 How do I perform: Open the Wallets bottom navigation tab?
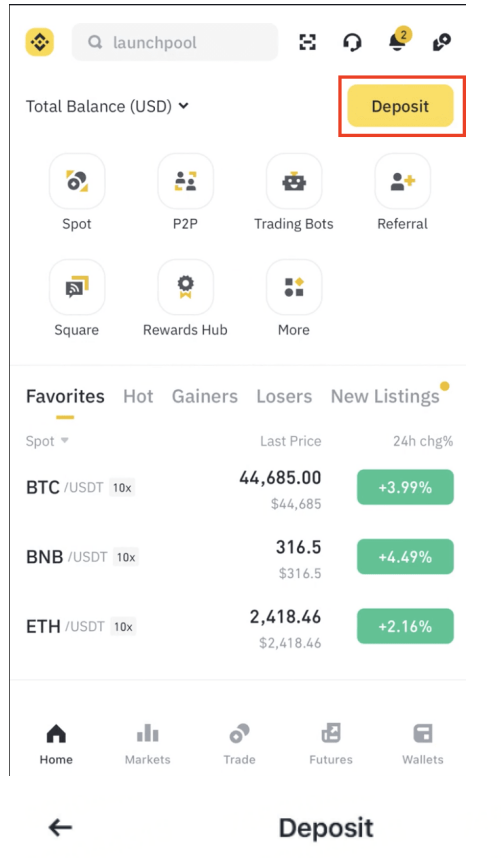423,743
